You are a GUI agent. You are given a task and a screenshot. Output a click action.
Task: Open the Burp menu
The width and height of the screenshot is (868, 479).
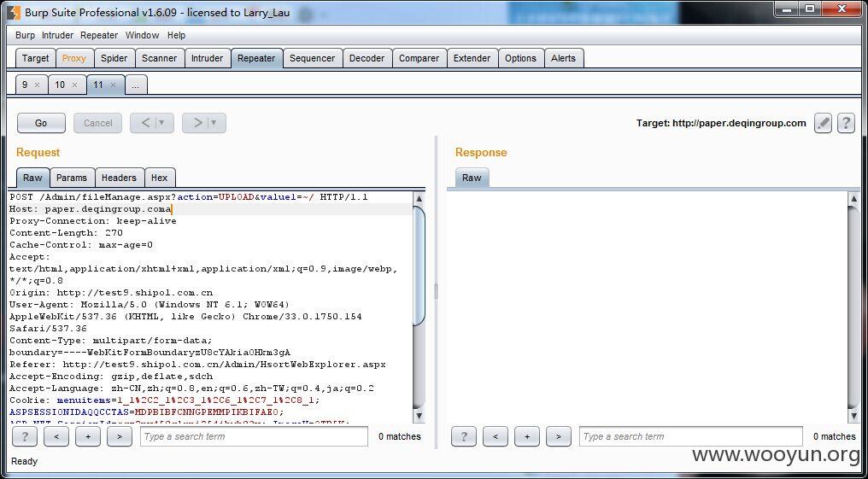click(x=25, y=35)
